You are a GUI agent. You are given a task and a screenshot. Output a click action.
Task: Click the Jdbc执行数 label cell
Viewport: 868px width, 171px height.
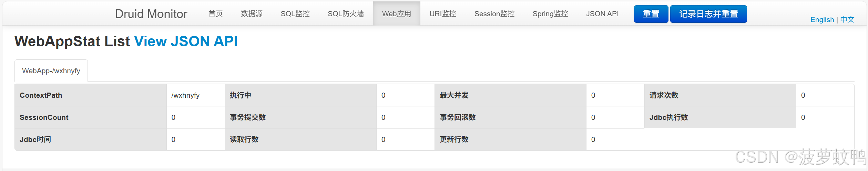(720, 117)
